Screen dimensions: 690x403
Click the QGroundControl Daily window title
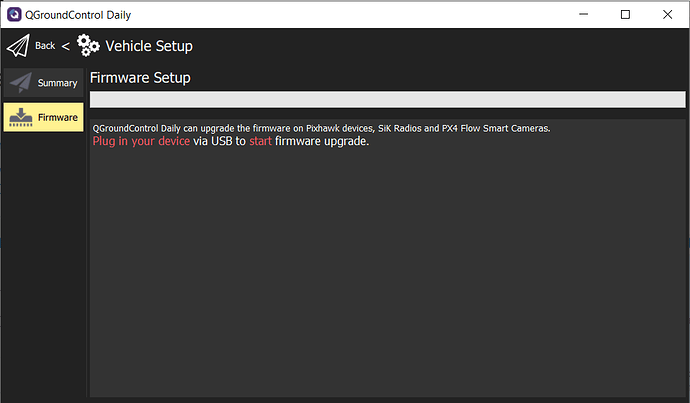(x=78, y=15)
